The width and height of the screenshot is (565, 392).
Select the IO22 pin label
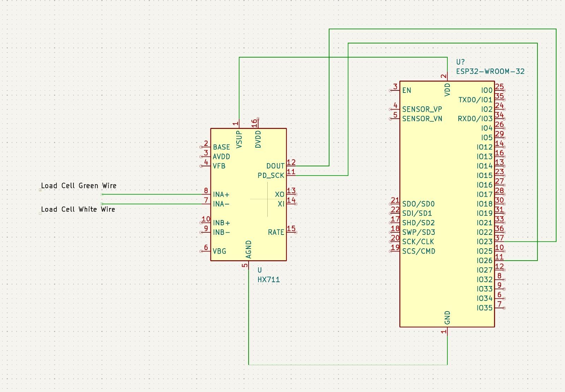click(484, 232)
